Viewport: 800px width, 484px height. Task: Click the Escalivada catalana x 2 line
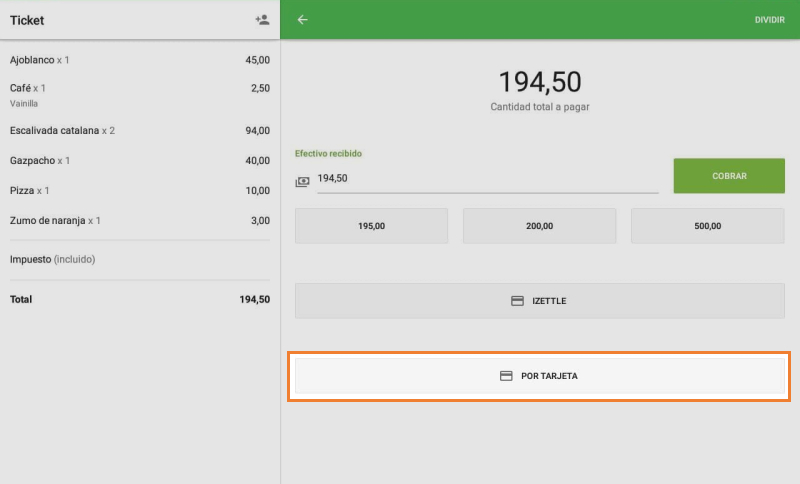coord(139,130)
